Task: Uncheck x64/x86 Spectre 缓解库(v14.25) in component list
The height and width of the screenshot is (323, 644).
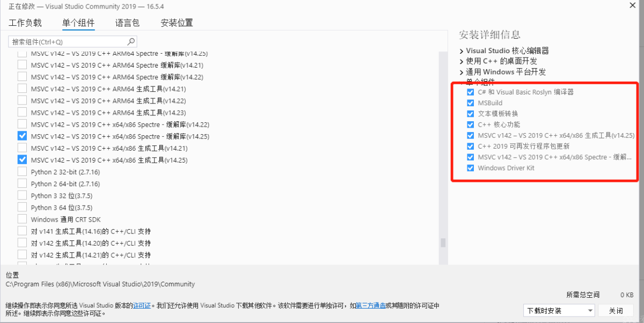Action: click(x=22, y=136)
